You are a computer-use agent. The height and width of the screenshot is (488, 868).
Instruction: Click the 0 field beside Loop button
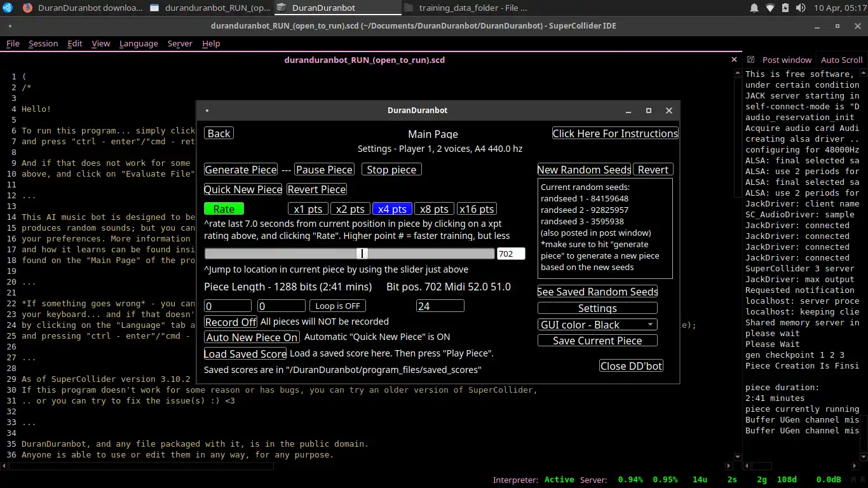281,306
